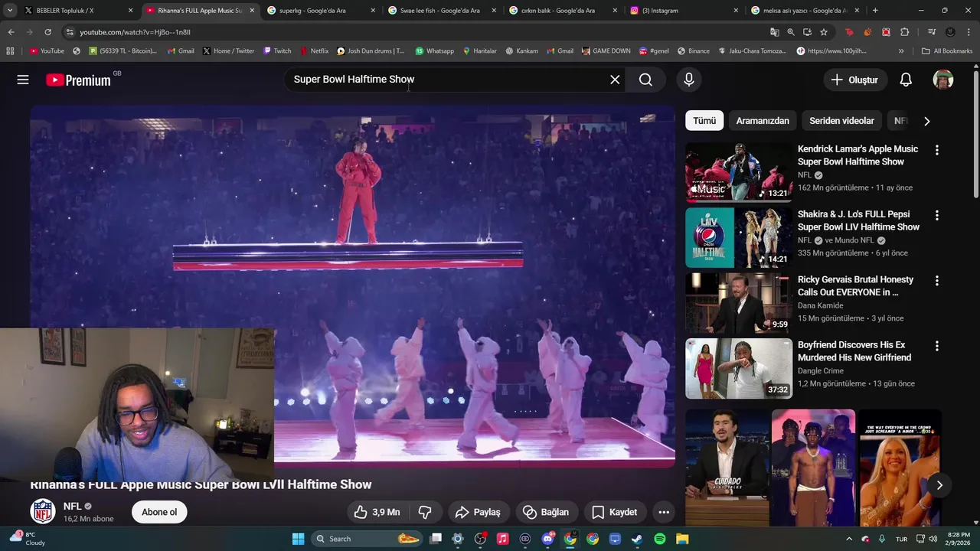Click the Bağlan button
This screenshot has width=980, height=551.
click(x=546, y=512)
